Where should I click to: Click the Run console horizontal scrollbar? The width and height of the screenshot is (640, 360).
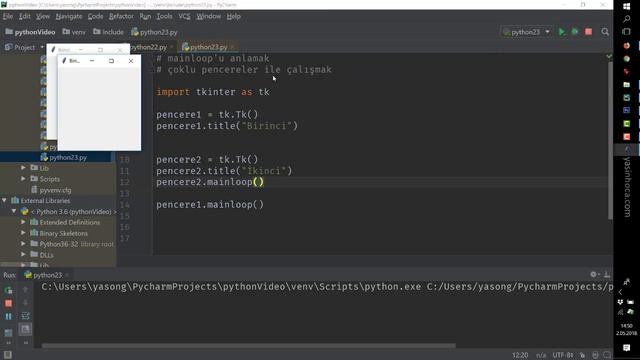pos(249,346)
